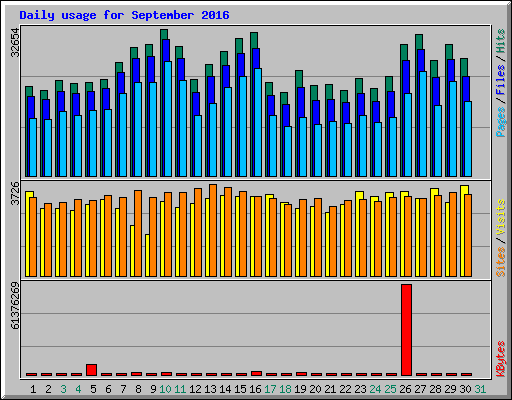The width and height of the screenshot is (512, 400).
Task: Click the yellow 'Visits' legend label
Action: (x=501, y=218)
